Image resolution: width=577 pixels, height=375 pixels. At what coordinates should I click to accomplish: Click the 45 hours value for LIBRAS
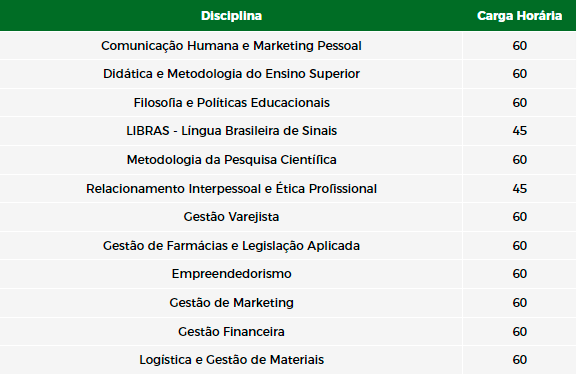tap(520, 131)
